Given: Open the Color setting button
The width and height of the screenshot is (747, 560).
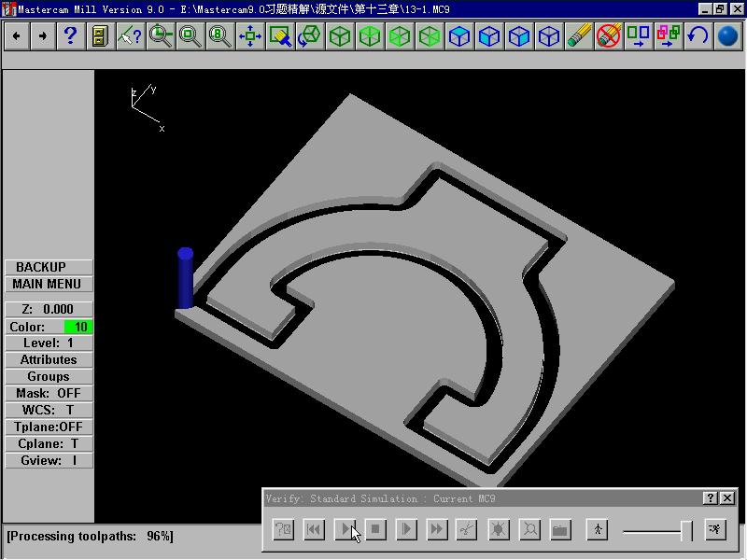Looking at the screenshot, I should [35, 327].
